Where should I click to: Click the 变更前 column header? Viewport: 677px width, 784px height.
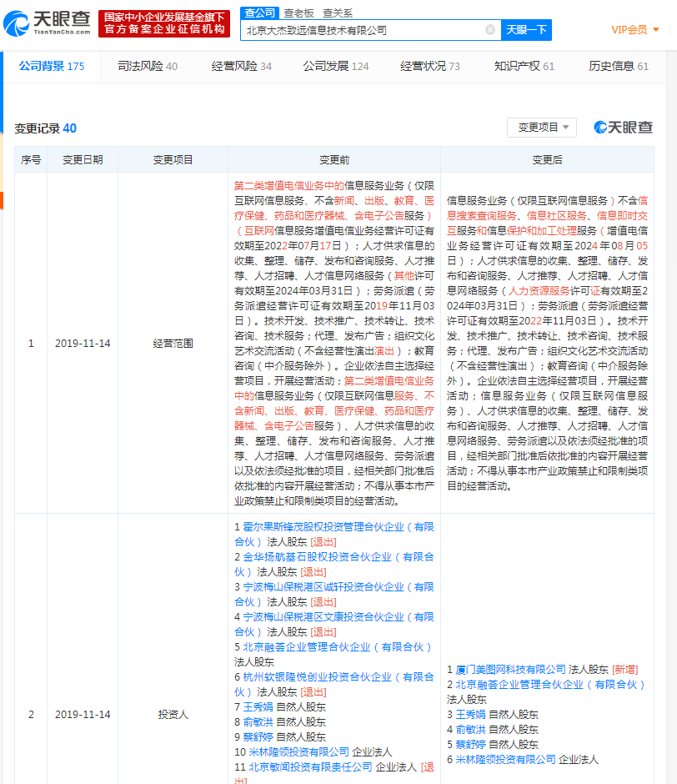[334, 160]
